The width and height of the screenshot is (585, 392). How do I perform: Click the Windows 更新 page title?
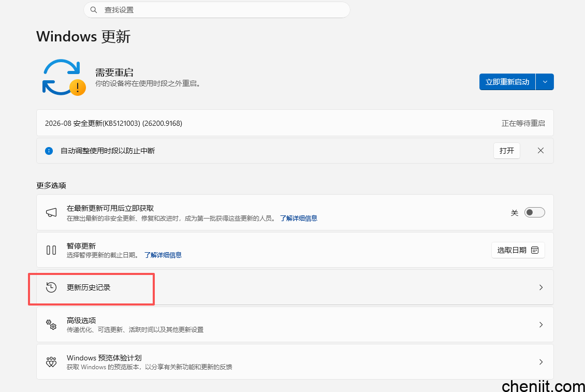pyautogui.click(x=83, y=37)
